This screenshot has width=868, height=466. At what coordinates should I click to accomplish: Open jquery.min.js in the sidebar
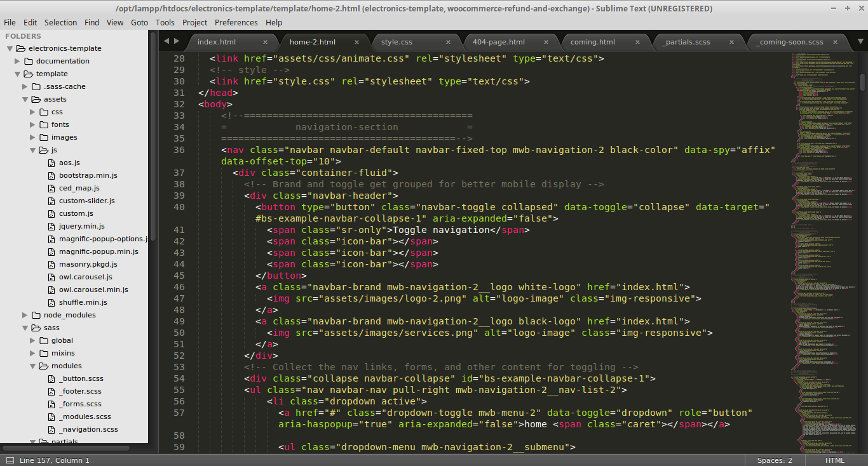pyautogui.click(x=82, y=226)
